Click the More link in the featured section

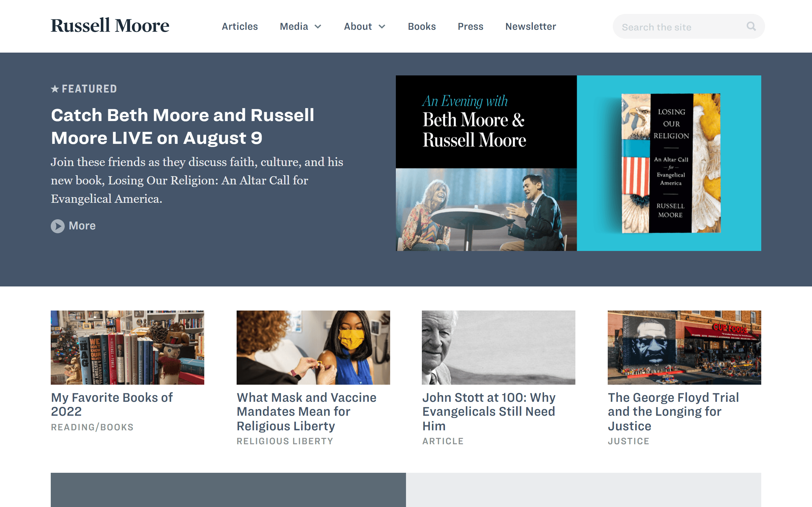82,226
